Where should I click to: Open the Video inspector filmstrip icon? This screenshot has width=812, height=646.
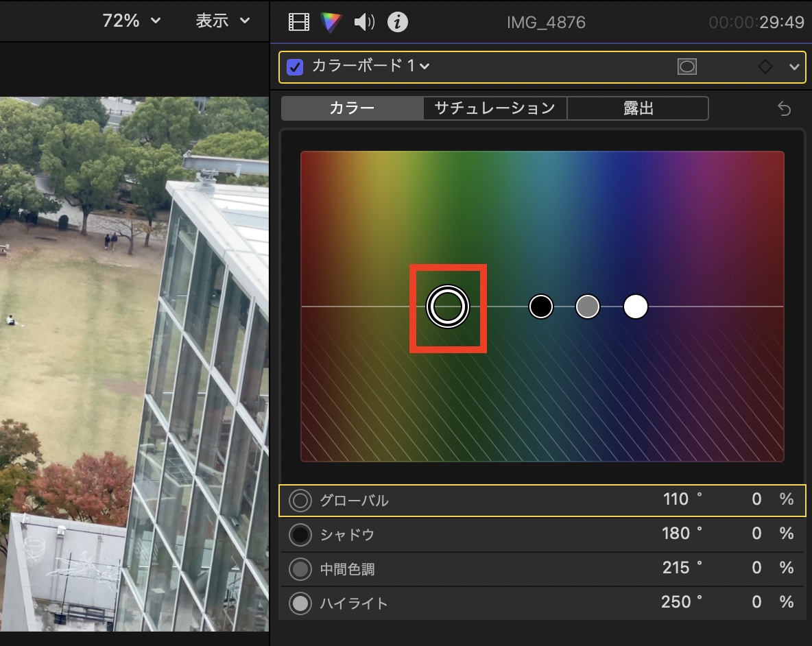pyautogui.click(x=299, y=22)
